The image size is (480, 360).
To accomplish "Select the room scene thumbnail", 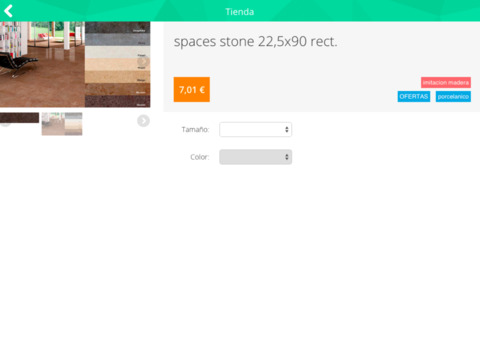I will pos(62,124).
